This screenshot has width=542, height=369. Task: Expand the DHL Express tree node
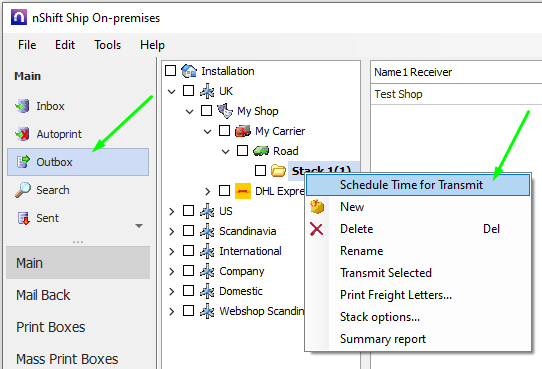point(207,191)
